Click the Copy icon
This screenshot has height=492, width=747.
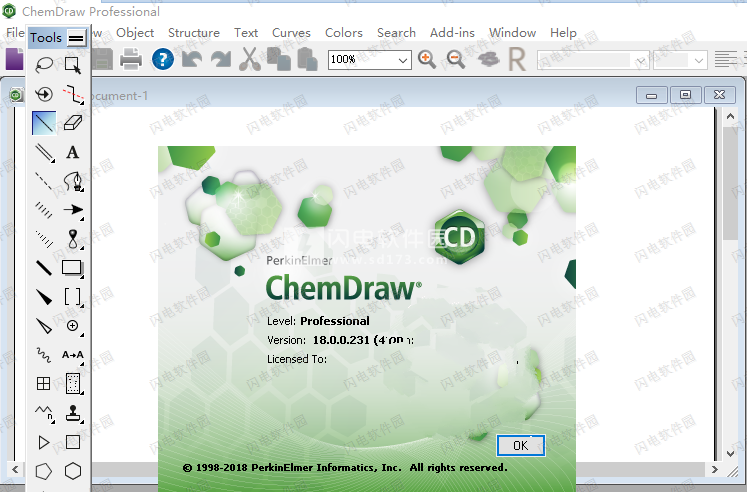[x=279, y=59]
